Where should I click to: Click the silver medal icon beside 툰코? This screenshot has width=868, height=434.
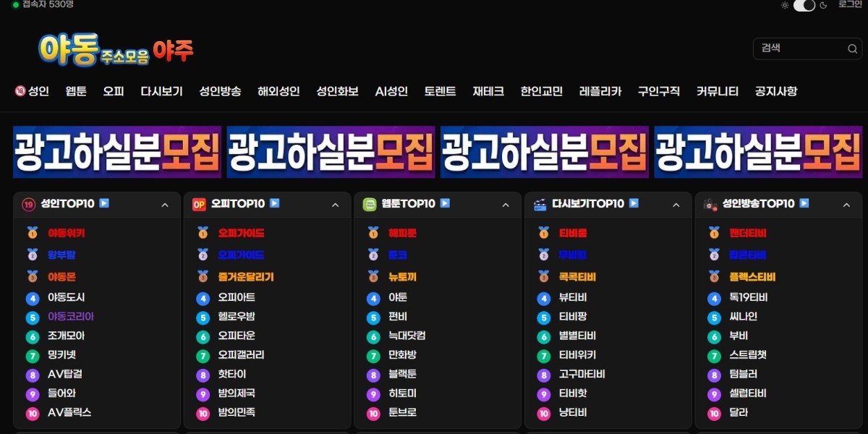point(373,255)
